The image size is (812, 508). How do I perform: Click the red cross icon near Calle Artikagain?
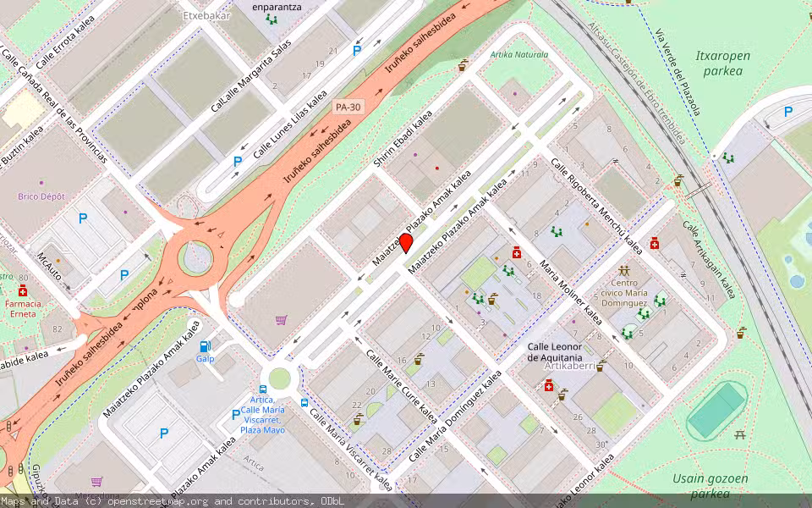coord(654,244)
